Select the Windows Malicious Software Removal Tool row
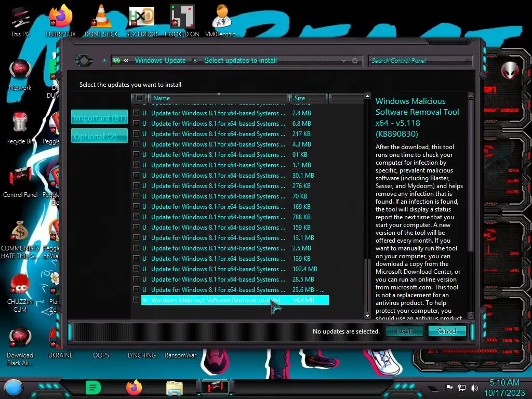 click(235, 300)
